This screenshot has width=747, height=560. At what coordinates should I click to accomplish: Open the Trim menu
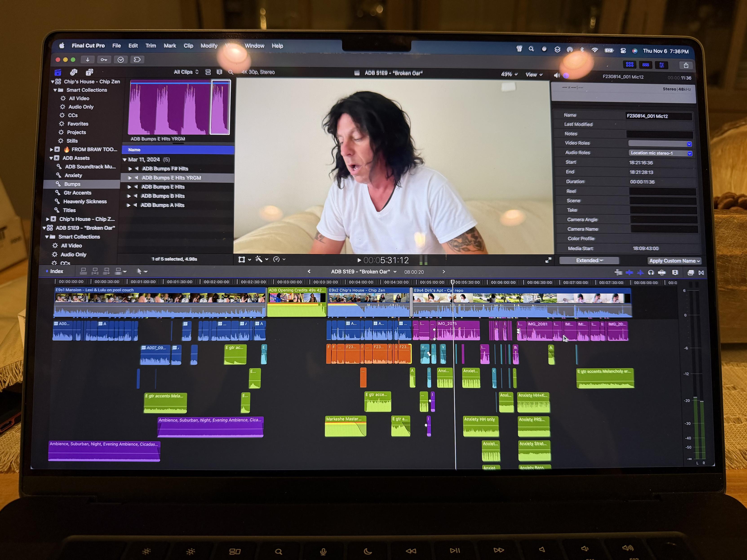coord(151,46)
